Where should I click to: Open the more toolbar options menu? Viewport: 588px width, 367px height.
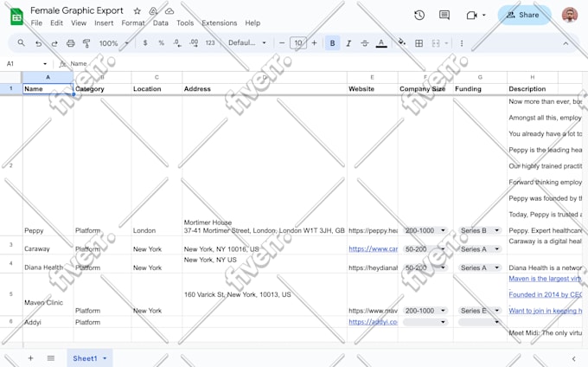(462, 43)
